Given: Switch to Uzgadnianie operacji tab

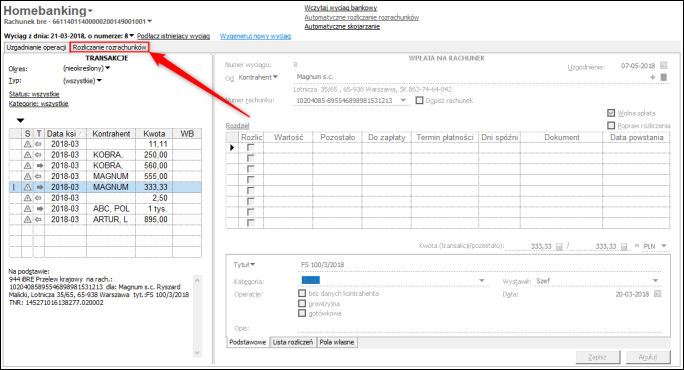Looking at the screenshot, I should point(36,47).
